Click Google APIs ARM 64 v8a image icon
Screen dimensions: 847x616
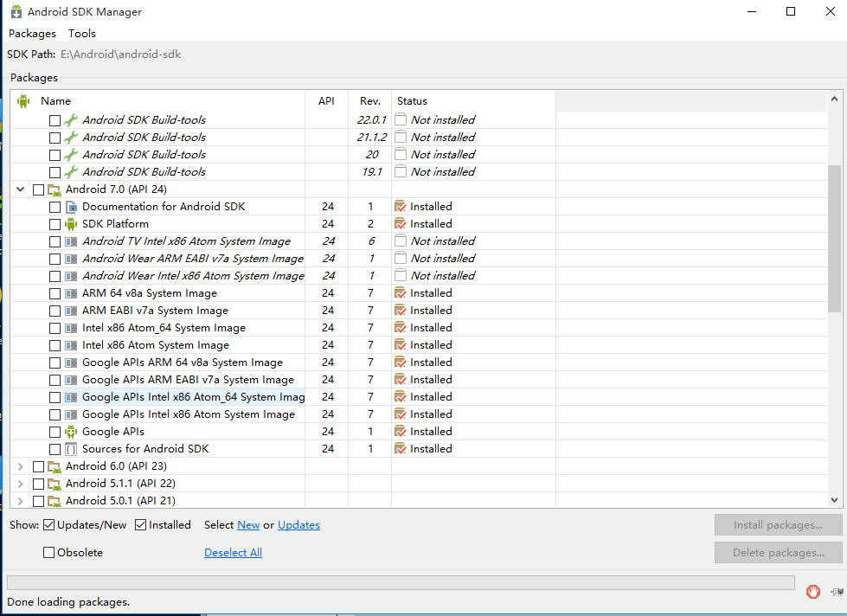pos(71,363)
